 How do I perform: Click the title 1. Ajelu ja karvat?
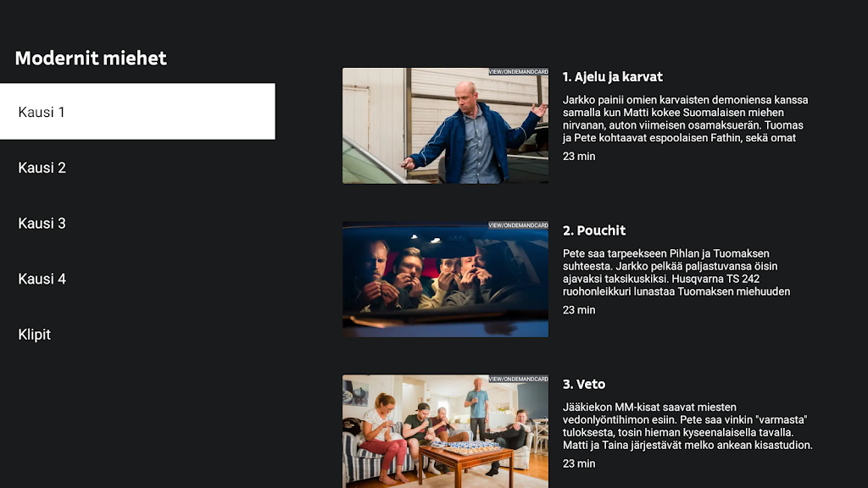click(x=612, y=77)
